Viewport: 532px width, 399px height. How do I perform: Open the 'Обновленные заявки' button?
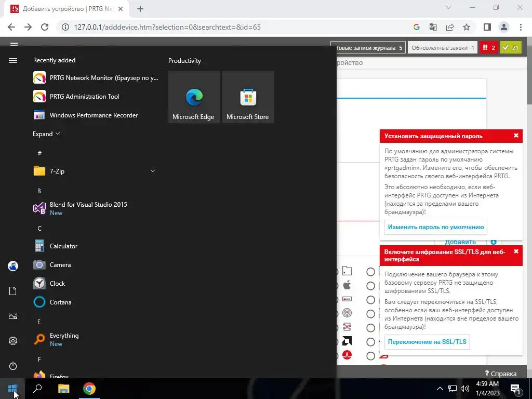coord(443,48)
